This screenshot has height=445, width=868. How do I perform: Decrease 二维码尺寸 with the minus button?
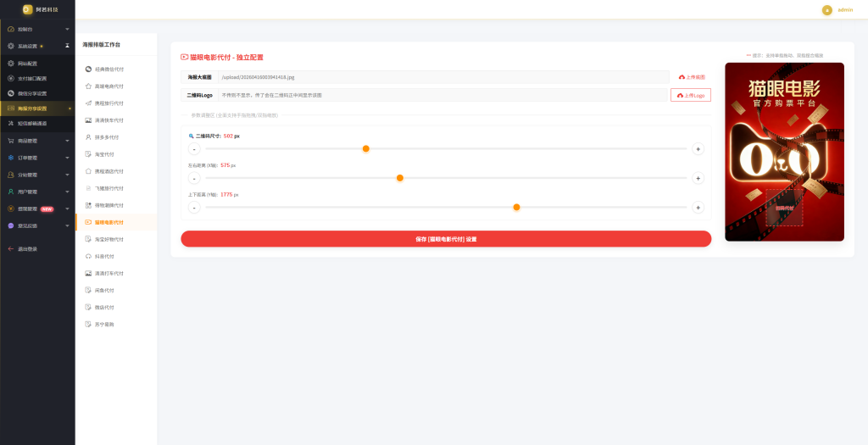(194, 149)
